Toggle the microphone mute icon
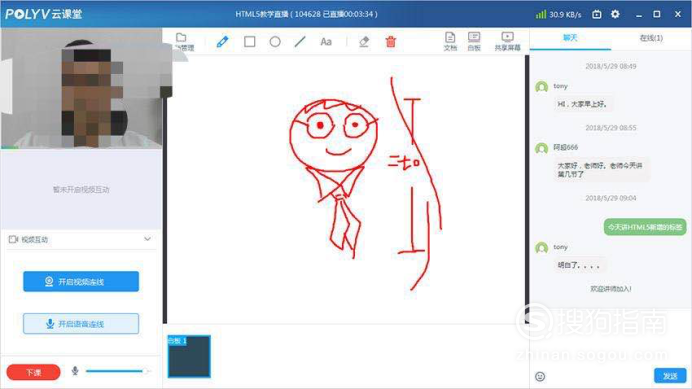The image size is (692, 389). click(x=75, y=371)
